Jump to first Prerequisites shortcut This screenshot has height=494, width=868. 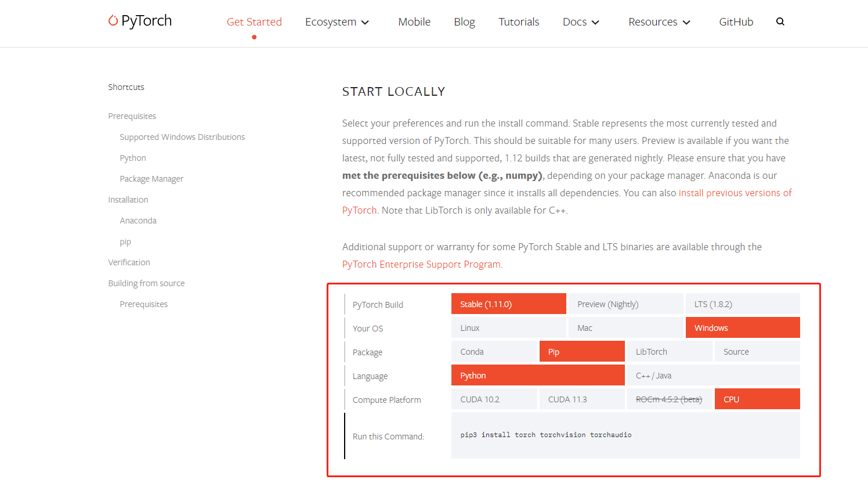(132, 116)
